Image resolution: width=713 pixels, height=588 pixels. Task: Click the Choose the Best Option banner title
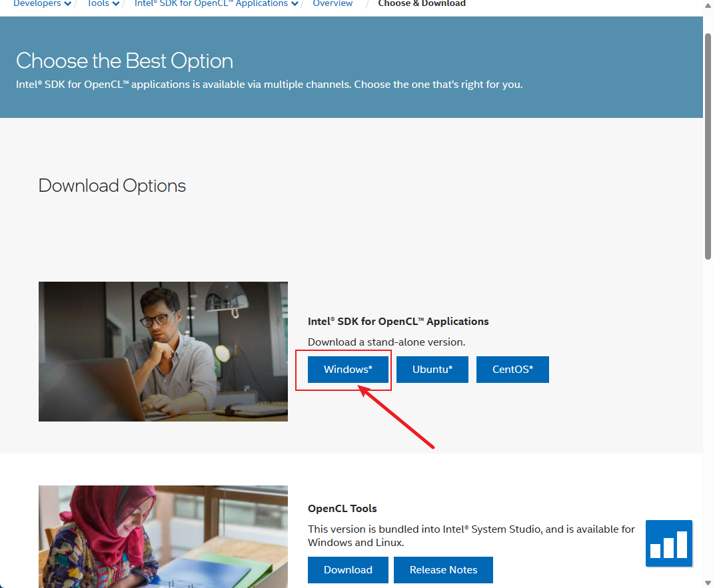tap(125, 61)
